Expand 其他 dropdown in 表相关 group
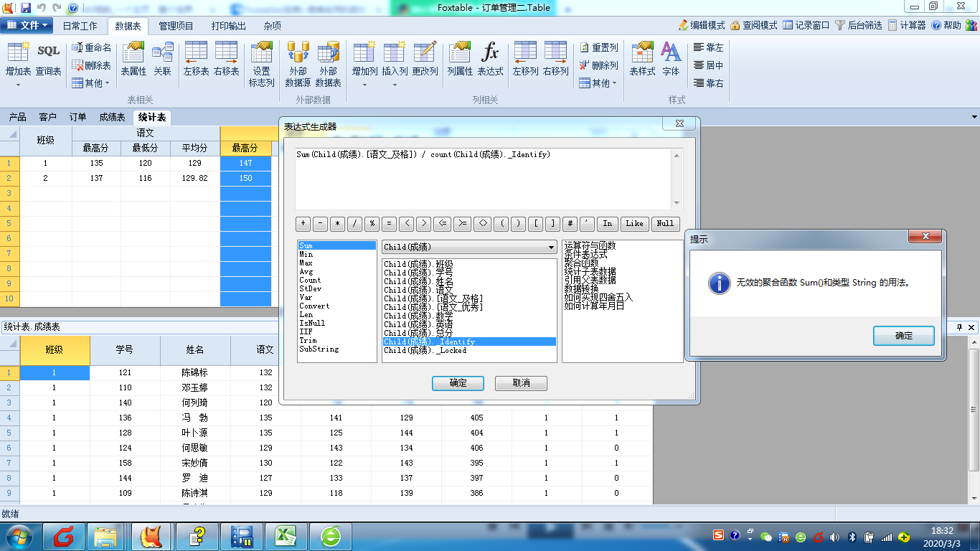 pos(91,83)
